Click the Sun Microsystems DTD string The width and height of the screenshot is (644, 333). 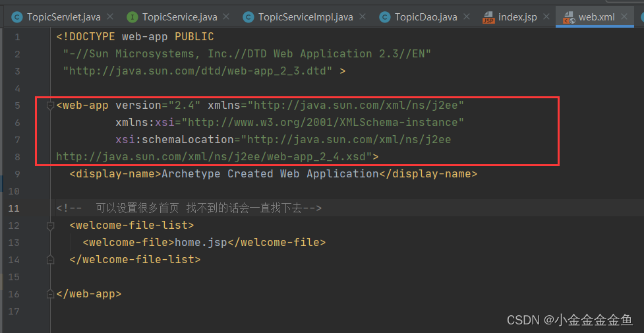coord(247,54)
